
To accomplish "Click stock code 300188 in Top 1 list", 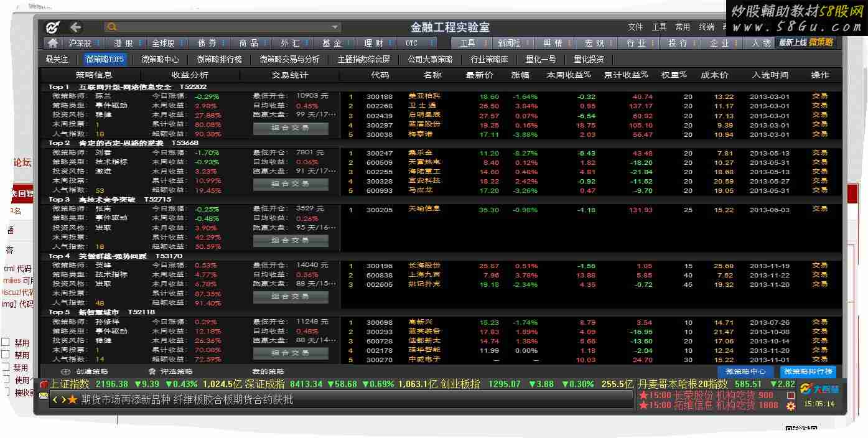I will pyautogui.click(x=380, y=96).
